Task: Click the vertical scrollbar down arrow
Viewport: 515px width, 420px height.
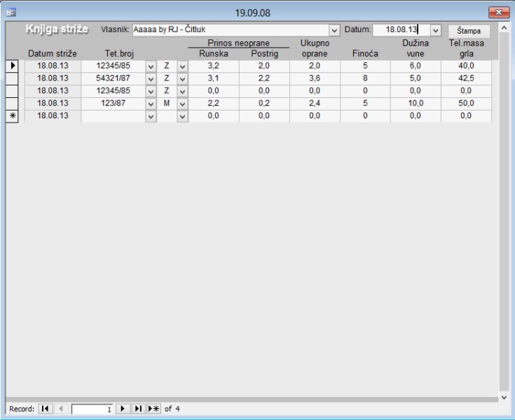Action: (x=504, y=397)
